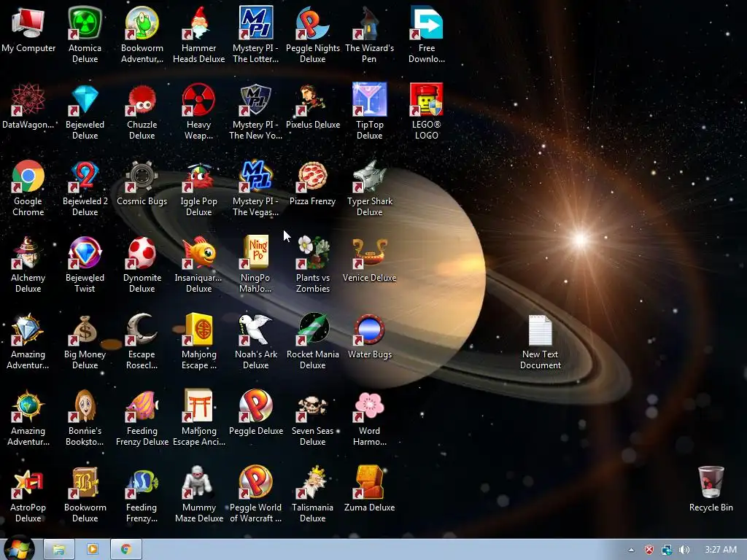This screenshot has height=560, width=747.
Task: Select the Bonnie's Bookstore icon
Action: pyautogui.click(x=85, y=407)
